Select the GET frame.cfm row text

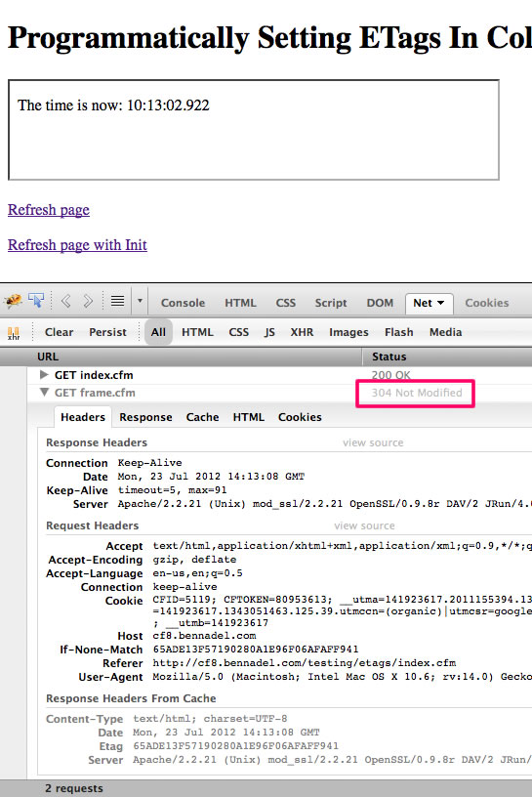[x=95, y=393]
